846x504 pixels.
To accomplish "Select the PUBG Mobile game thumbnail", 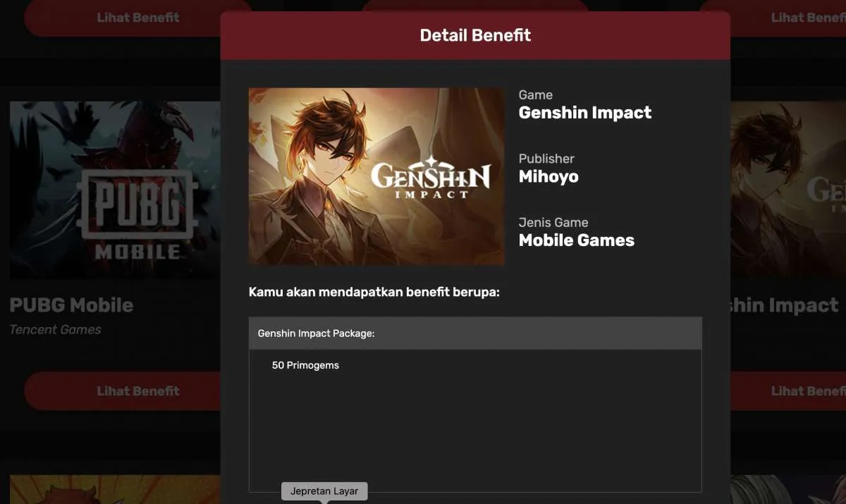I will pos(115,190).
